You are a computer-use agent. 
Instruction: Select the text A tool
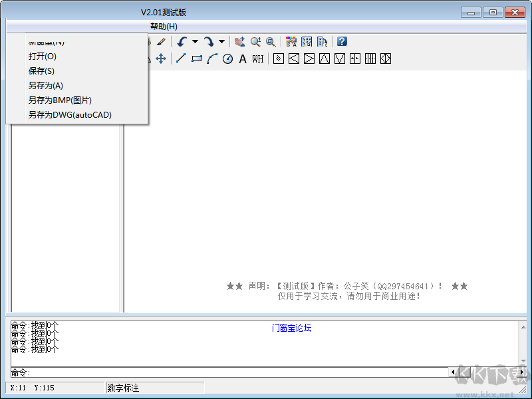tap(243, 59)
